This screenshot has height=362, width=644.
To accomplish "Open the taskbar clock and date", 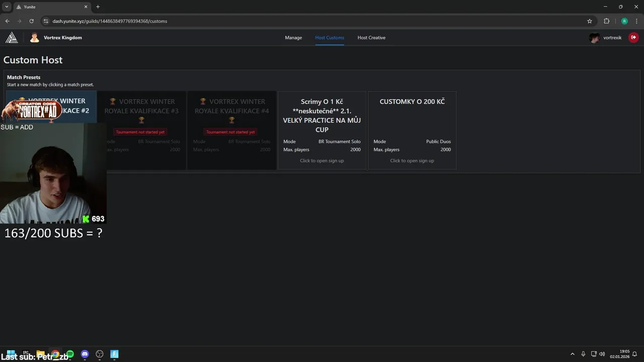I will pos(619,354).
